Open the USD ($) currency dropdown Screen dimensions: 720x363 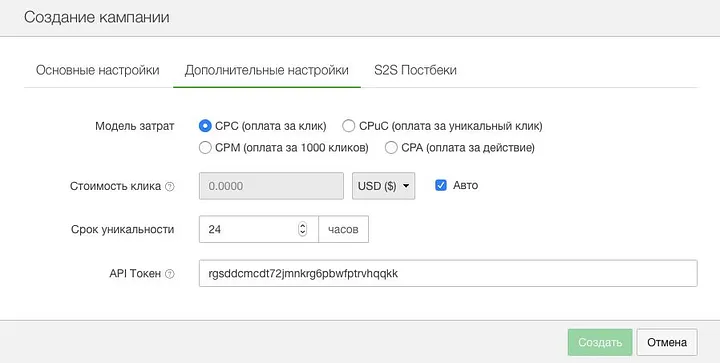pyautogui.click(x=383, y=186)
